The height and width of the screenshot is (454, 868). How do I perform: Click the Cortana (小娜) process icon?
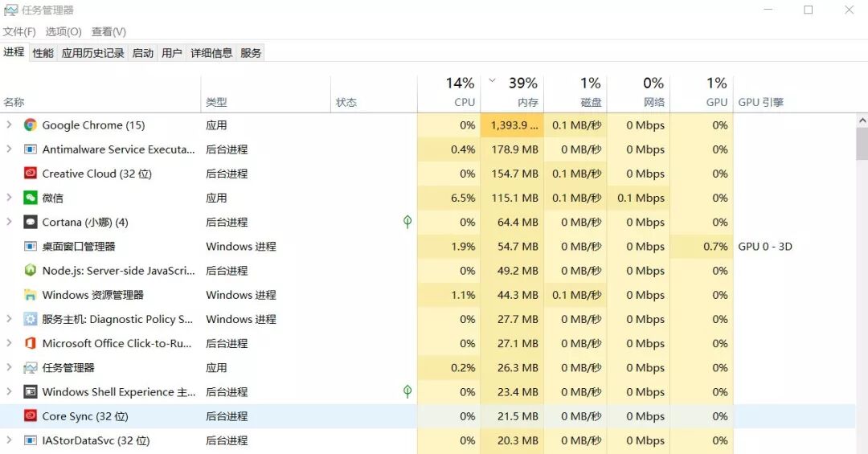coord(30,222)
